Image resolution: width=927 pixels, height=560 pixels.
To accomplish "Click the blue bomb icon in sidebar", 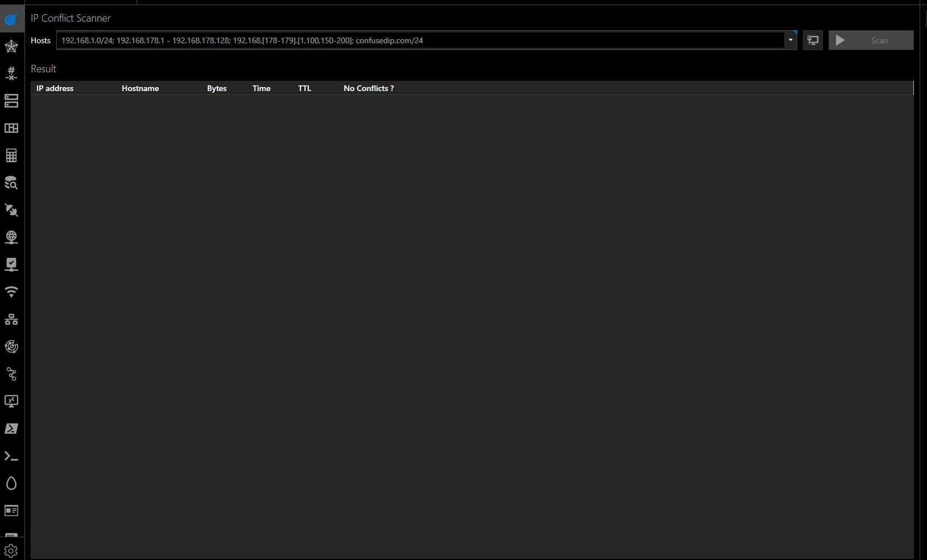I will [x=11, y=19].
